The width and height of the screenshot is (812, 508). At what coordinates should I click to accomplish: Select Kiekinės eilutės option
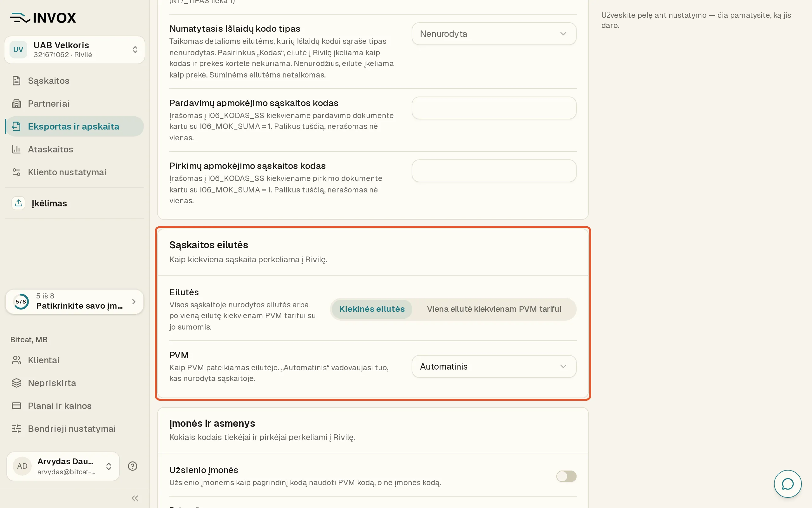[x=372, y=309]
